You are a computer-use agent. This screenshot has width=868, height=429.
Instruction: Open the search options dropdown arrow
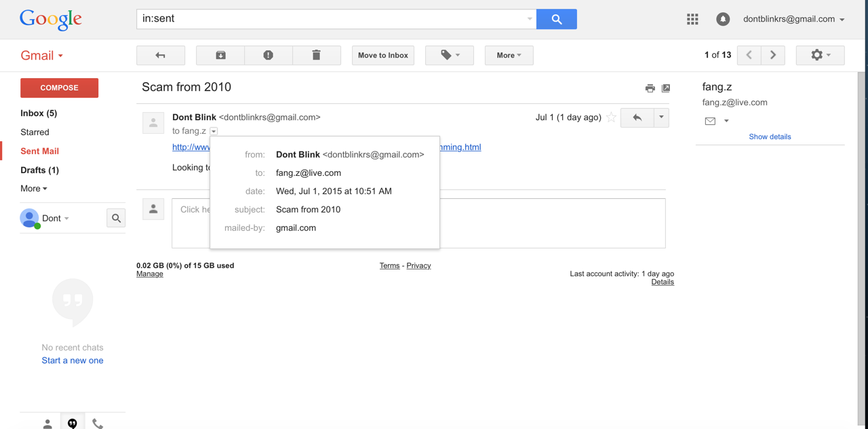(x=530, y=19)
